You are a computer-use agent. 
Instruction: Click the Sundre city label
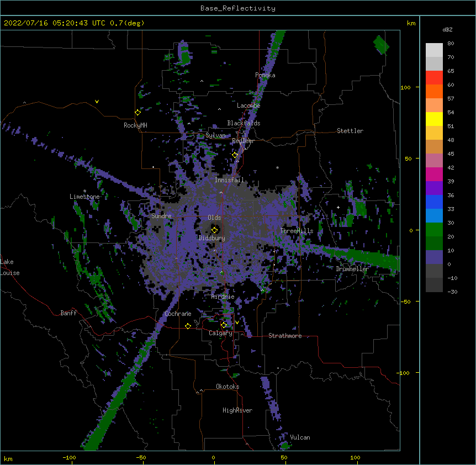pos(161,216)
